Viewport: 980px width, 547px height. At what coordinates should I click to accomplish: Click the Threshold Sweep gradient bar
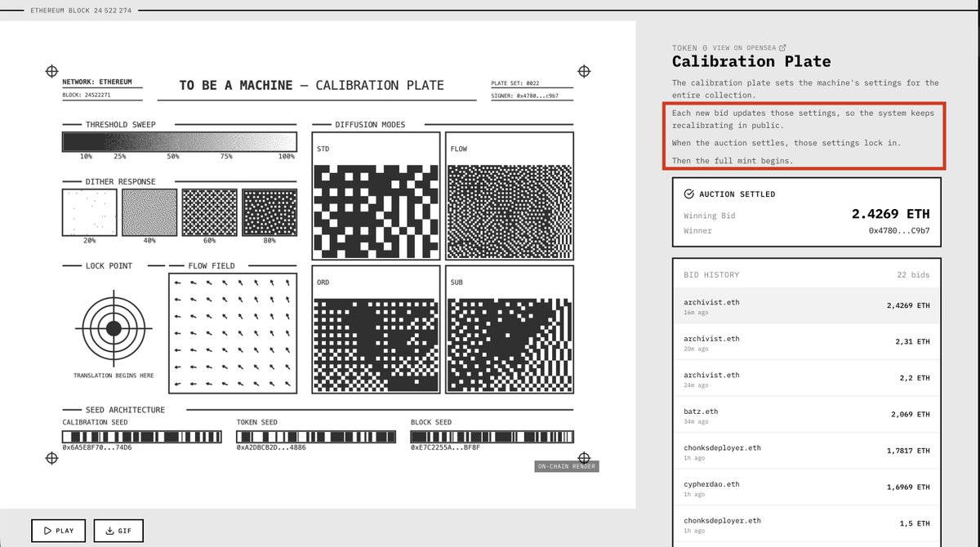click(180, 141)
